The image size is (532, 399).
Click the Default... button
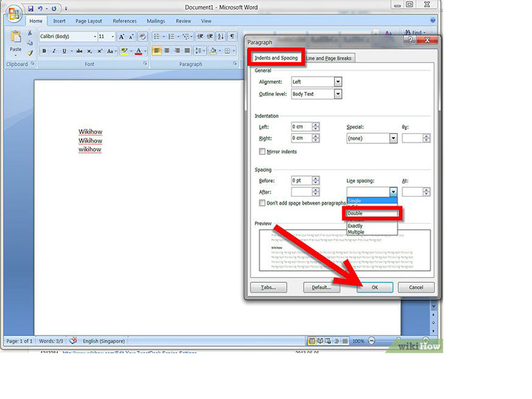322,287
